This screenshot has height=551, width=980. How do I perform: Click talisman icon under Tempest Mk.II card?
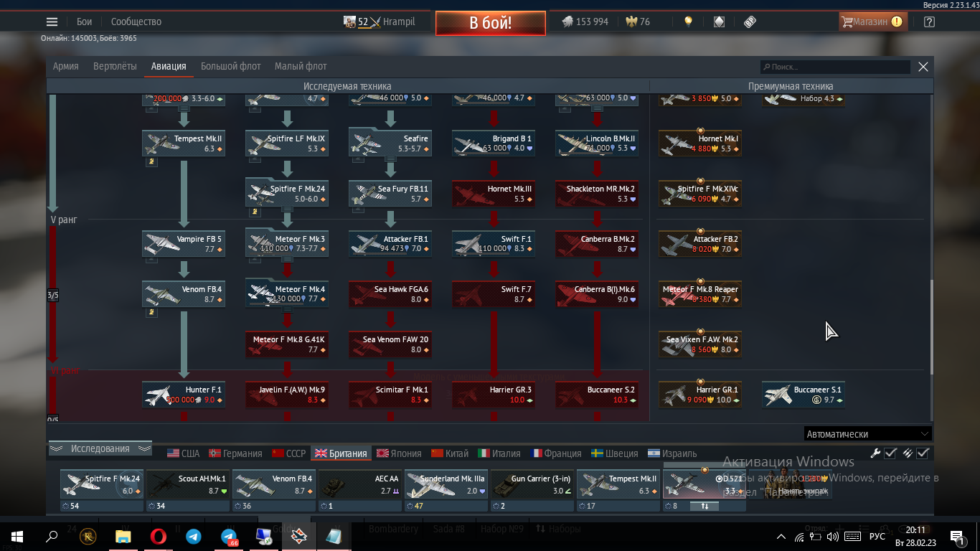point(153,162)
